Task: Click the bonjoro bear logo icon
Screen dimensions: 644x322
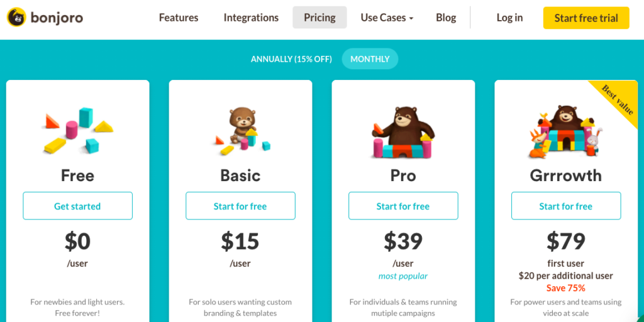Action: coord(16,17)
